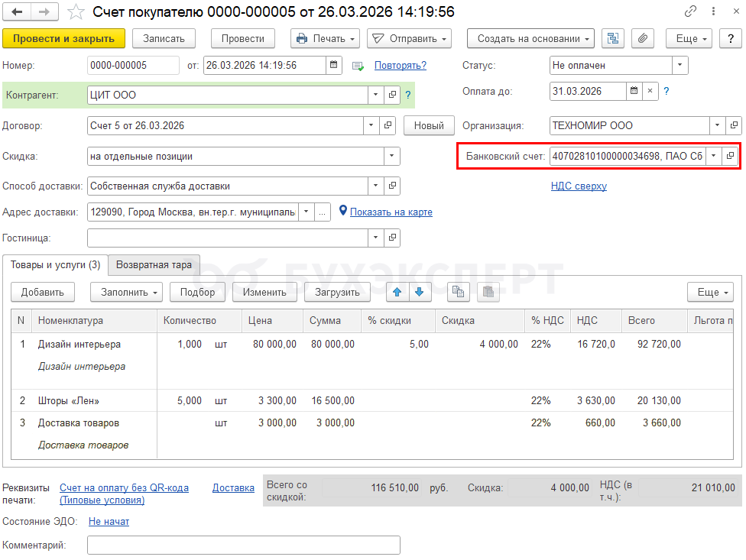The width and height of the screenshot is (746, 560).
Task: Open calendar for payment due date
Action: (x=633, y=91)
